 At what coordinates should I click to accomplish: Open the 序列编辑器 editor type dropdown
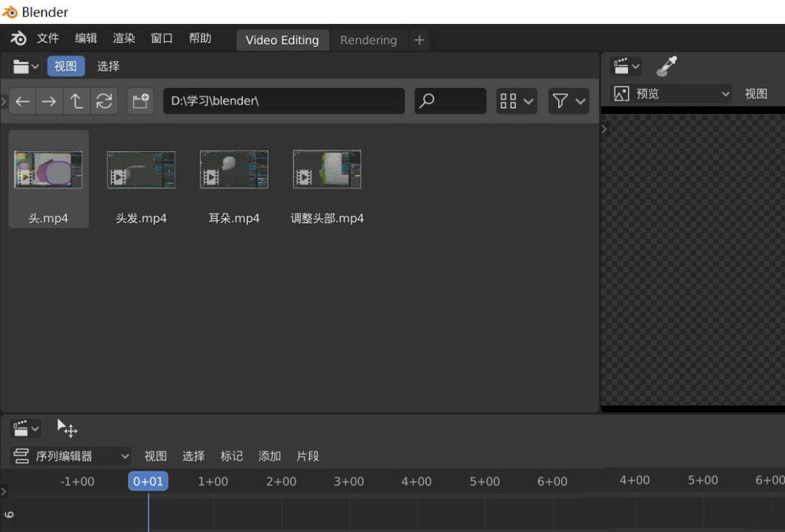[x=69, y=456]
